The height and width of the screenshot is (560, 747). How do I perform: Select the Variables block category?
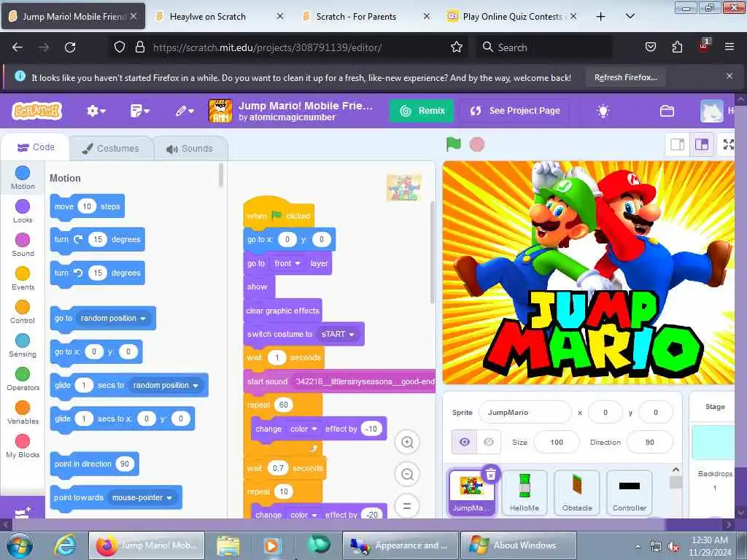(x=23, y=413)
